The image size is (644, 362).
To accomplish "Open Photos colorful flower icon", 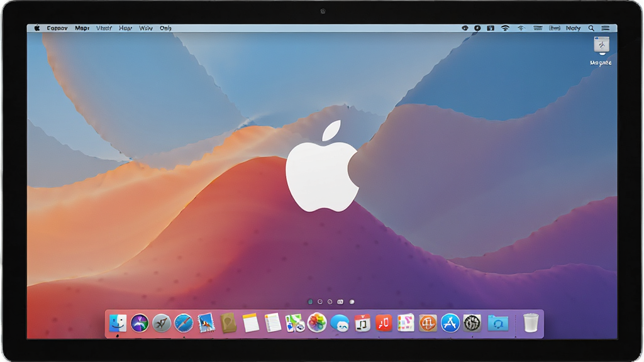I will pyautogui.click(x=317, y=322).
